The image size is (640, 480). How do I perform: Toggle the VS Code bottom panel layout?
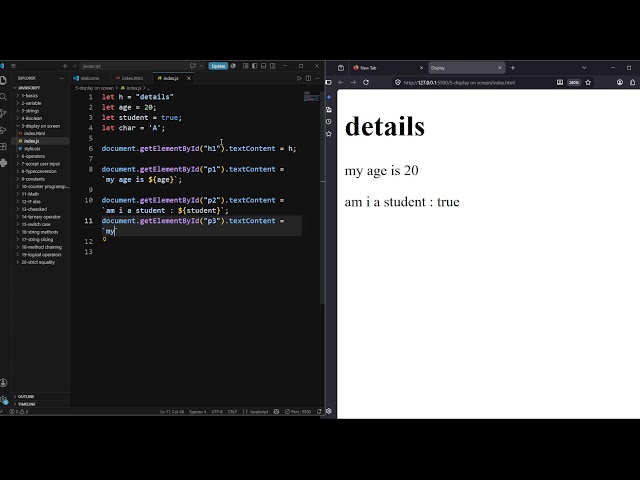(x=264, y=66)
